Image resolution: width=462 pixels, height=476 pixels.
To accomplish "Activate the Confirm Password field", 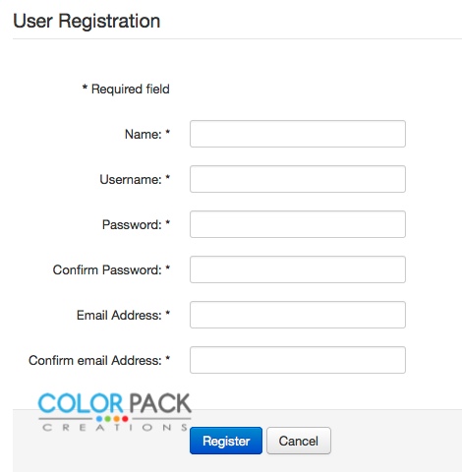I will (x=298, y=269).
